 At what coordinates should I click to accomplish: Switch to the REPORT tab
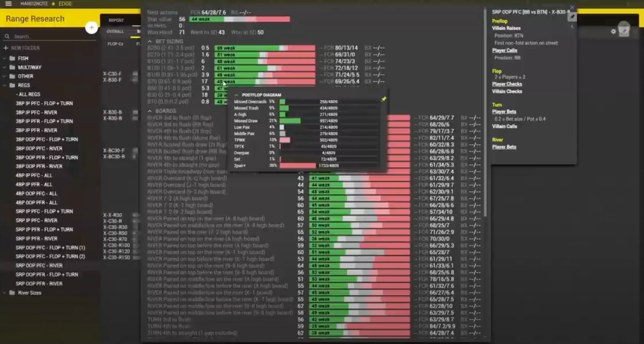(x=116, y=20)
